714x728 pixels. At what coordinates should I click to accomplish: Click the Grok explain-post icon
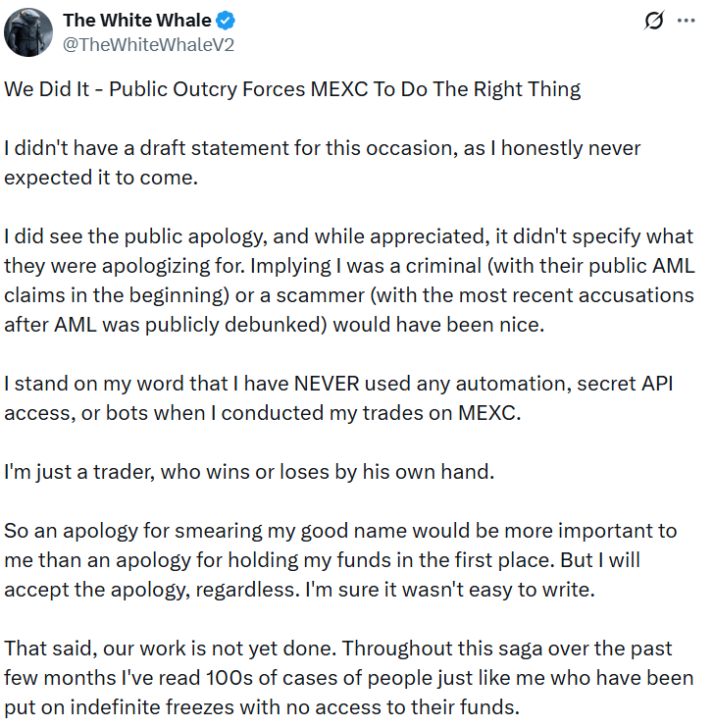[650, 21]
